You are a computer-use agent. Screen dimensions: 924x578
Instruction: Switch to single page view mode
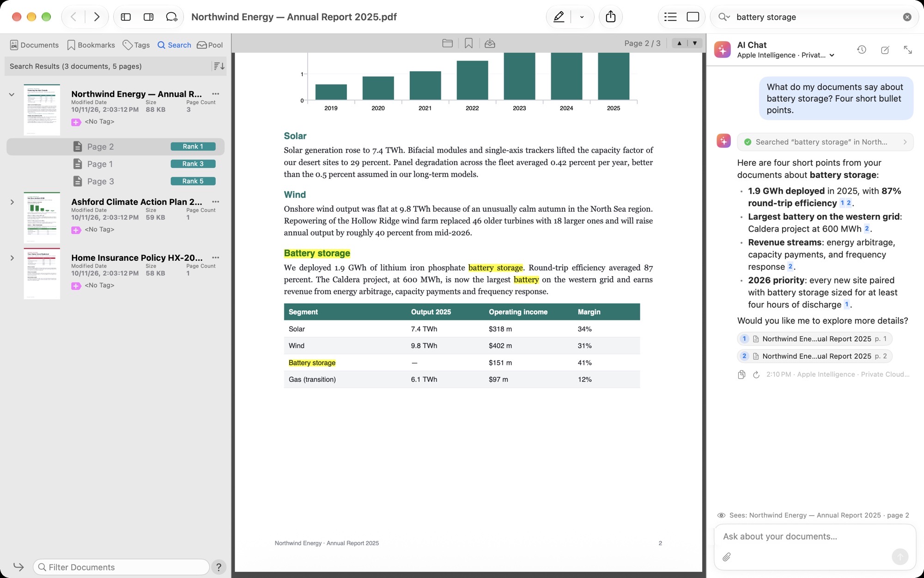(693, 17)
